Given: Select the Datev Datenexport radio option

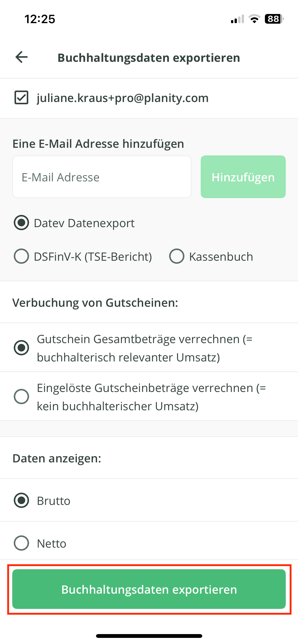Looking at the screenshot, I should click(21, 223).
